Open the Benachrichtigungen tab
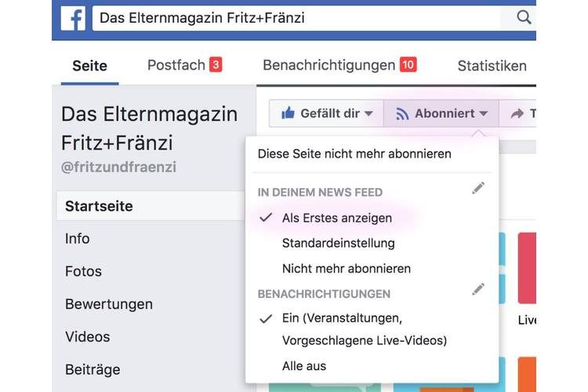 (339, 65)
